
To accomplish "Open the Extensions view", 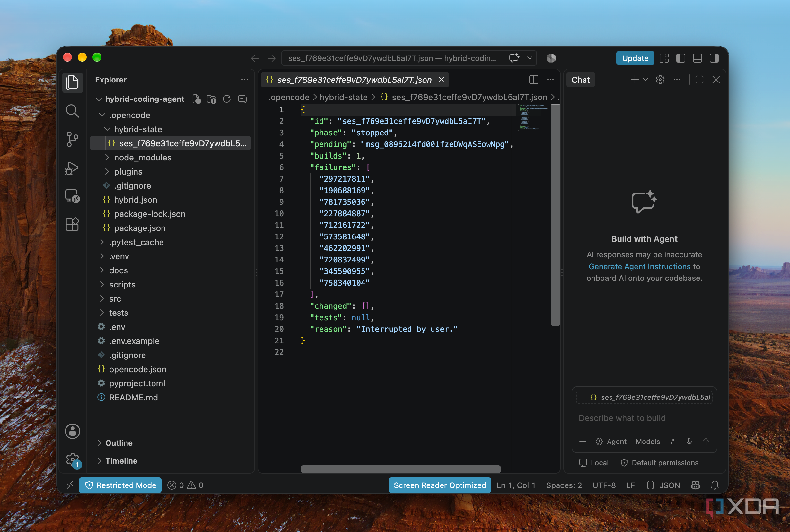I will point(72,224).
